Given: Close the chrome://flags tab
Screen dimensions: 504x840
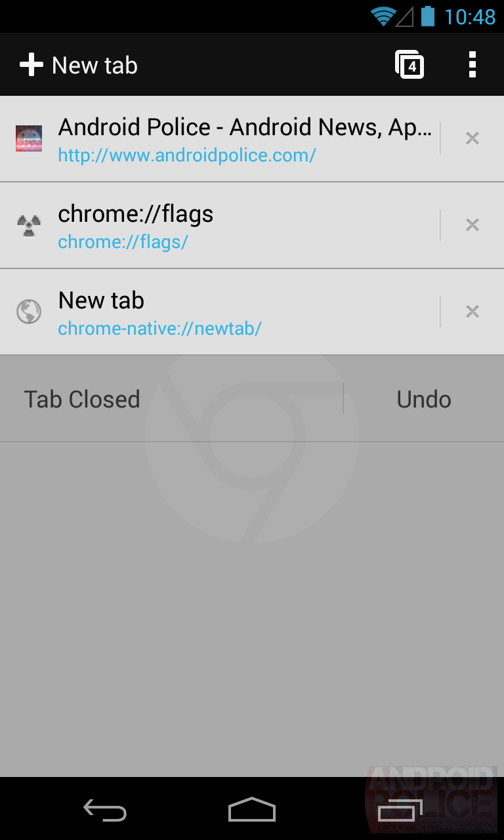Looking at the screenshot, I should point(472,225).
